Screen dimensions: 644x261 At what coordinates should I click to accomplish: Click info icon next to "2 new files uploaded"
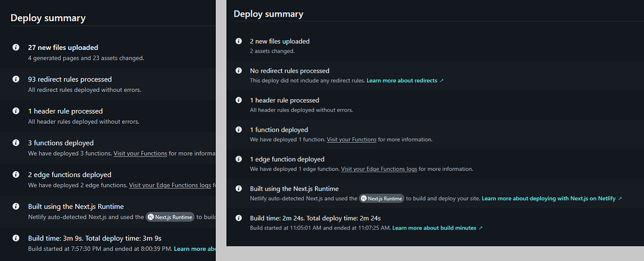[x=238, y=42]
